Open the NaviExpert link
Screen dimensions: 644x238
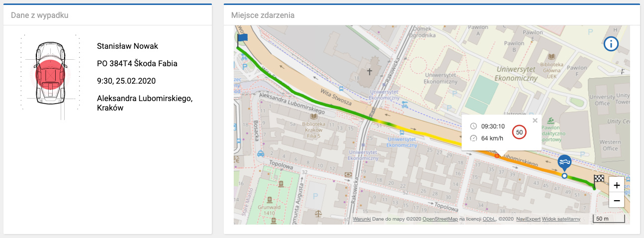[528, 219]
